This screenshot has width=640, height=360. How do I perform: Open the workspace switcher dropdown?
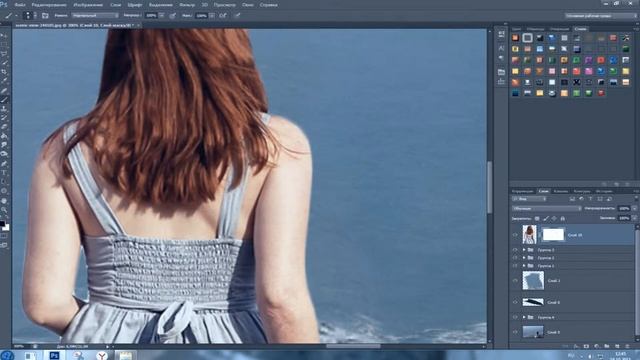(x=600, y=16)
